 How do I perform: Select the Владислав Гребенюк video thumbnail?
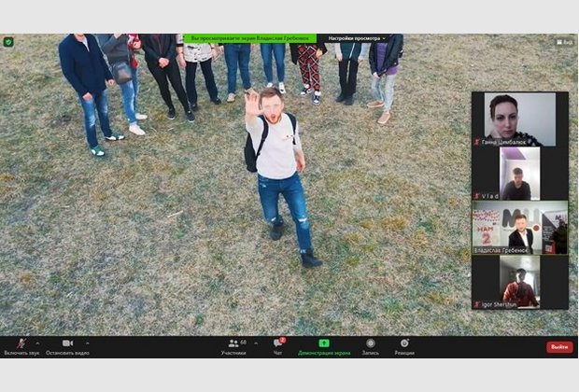pyautogui.click(x=520, y=228)
